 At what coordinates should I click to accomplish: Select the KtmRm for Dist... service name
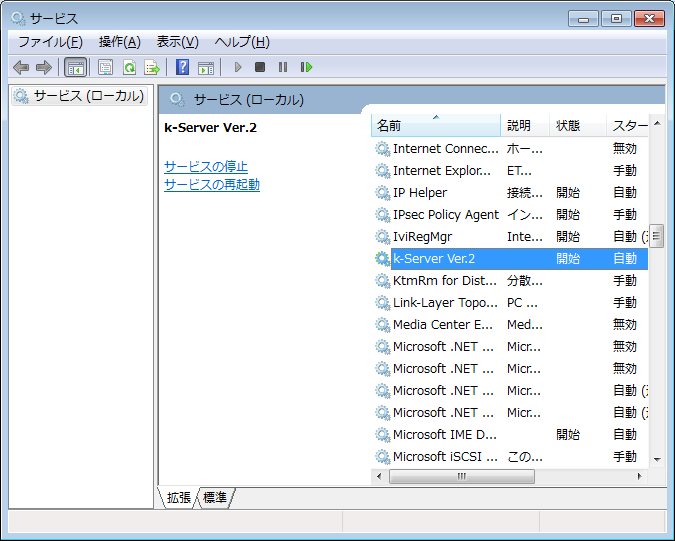coord(445,281)
